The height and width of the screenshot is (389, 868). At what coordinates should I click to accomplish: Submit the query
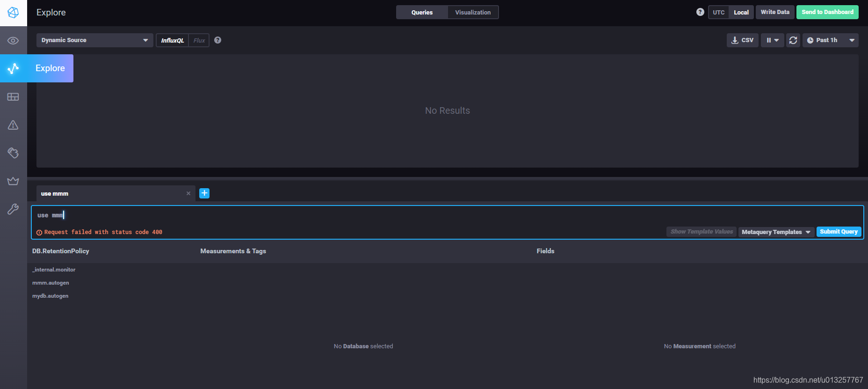pyautogui.click(x=839, y=232)
